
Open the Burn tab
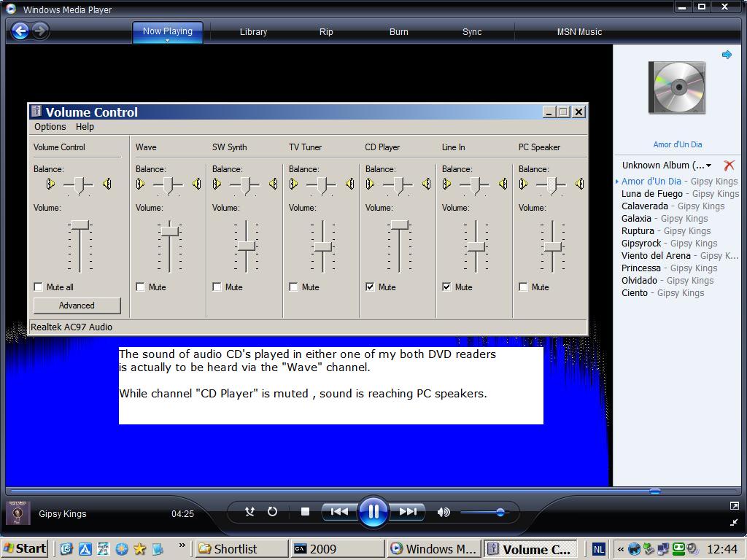[x=399, y=32]
